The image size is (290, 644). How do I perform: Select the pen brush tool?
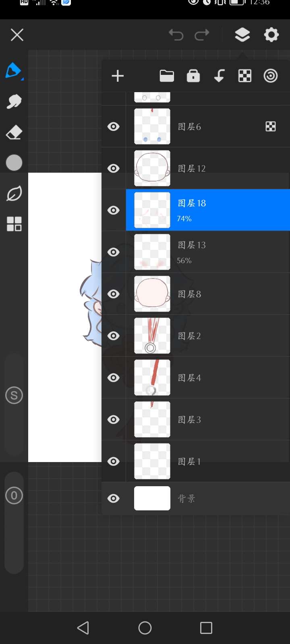14,71
